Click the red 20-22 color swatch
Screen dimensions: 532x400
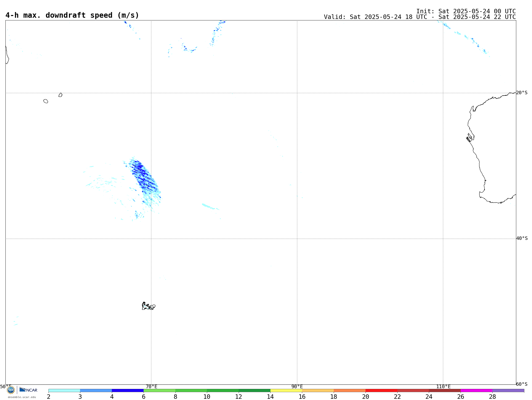tap(381, 390)
